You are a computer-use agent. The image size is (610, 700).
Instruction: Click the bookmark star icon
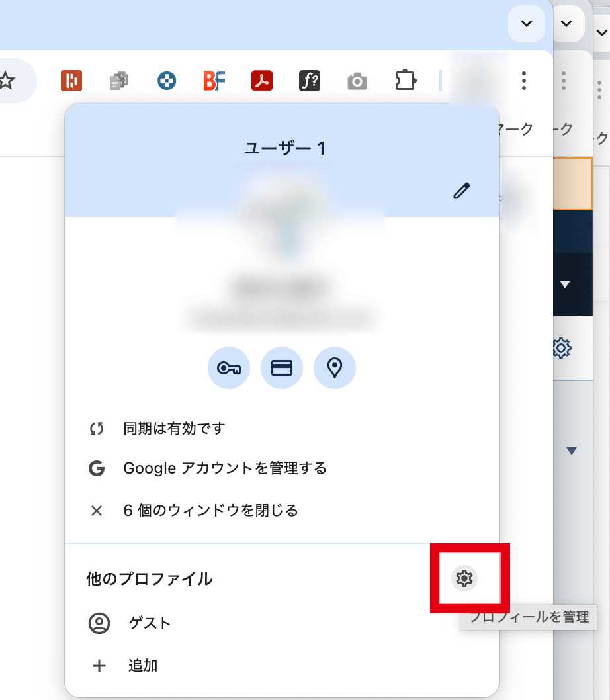coord(6,81)
